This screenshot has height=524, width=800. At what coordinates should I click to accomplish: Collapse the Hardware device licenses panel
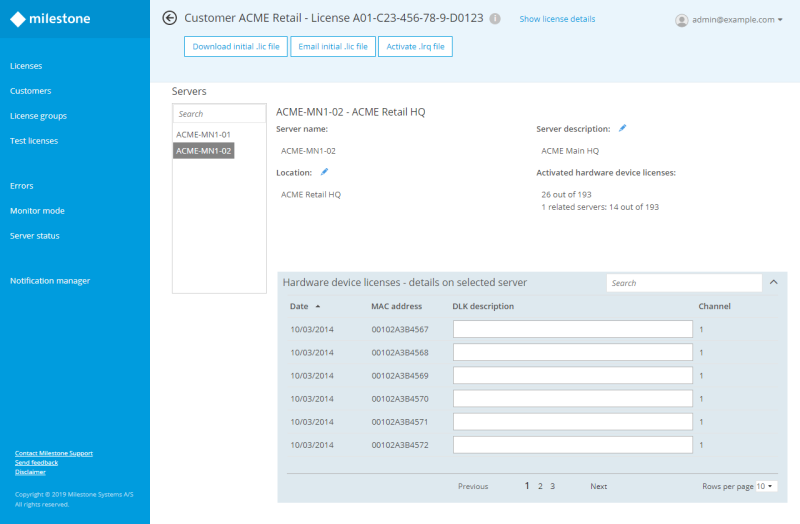click(773, 282)
